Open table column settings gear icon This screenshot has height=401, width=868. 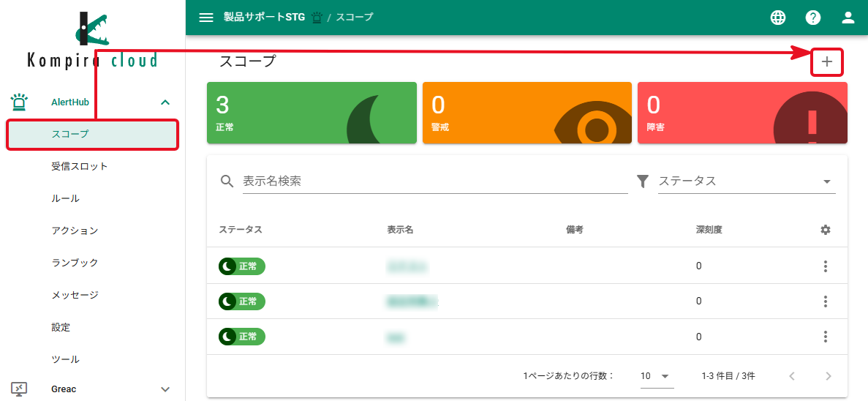pos(826,229)
